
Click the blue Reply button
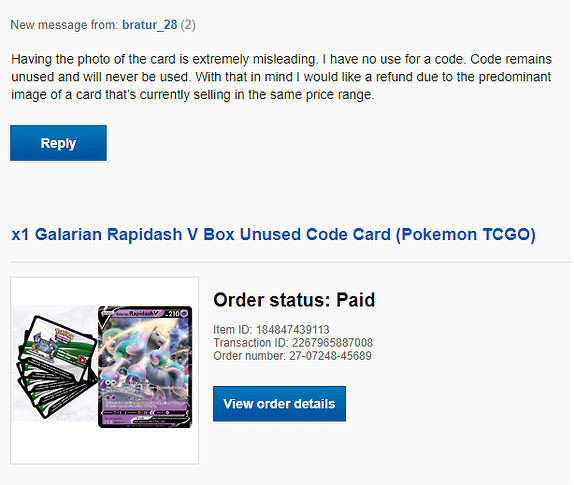[x=59, y=143]
